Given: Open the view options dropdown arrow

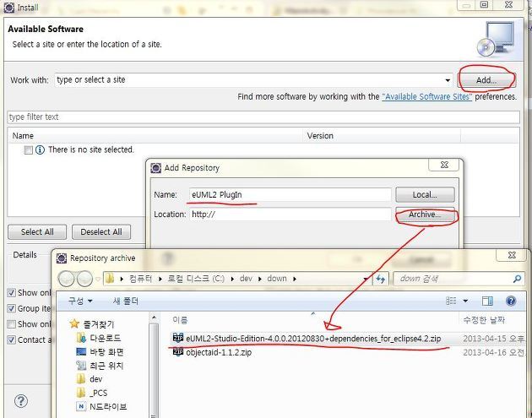Looking at the screenshot, I should pos(465,301).
